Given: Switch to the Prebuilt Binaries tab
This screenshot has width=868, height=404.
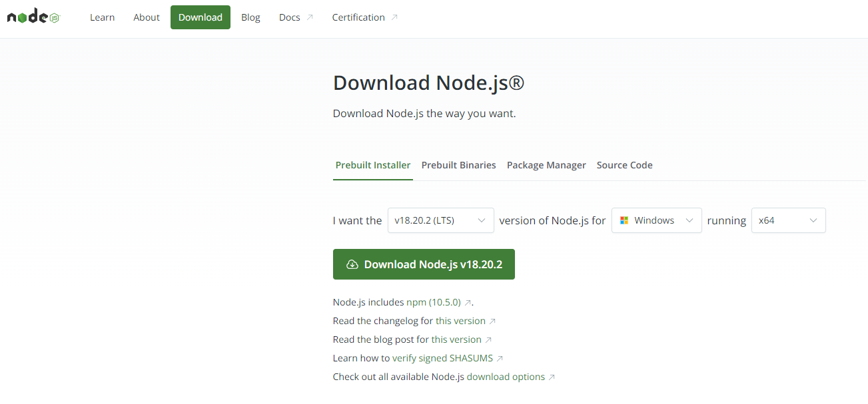Looking at the screenshot, I should [459, 165].
